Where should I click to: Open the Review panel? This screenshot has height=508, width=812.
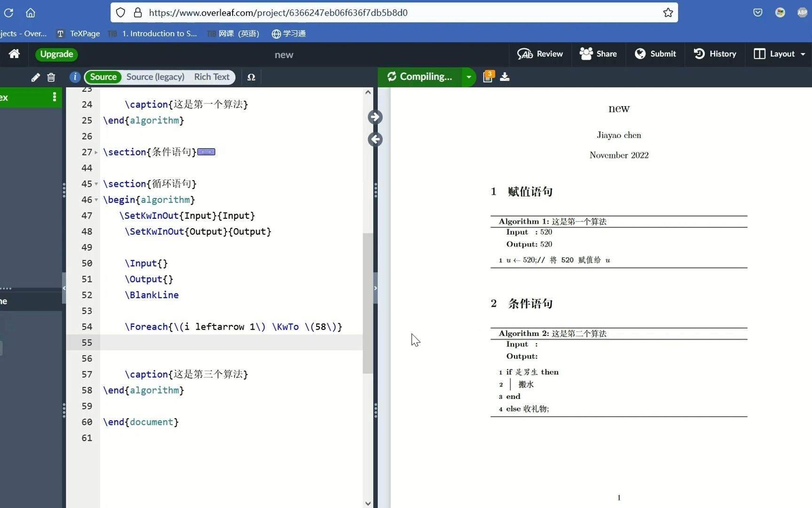539,54
